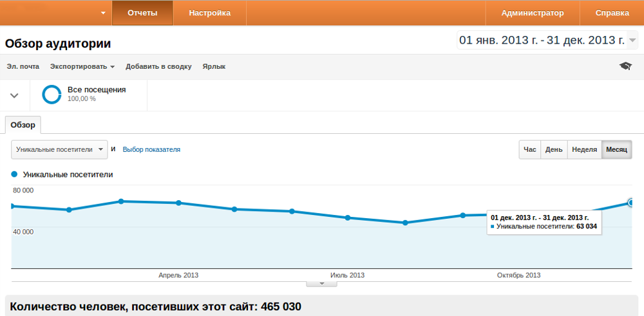Click the December data point on the chart
Screen dimensions: 644x316
pyautogui.click(x=631, y=203)
